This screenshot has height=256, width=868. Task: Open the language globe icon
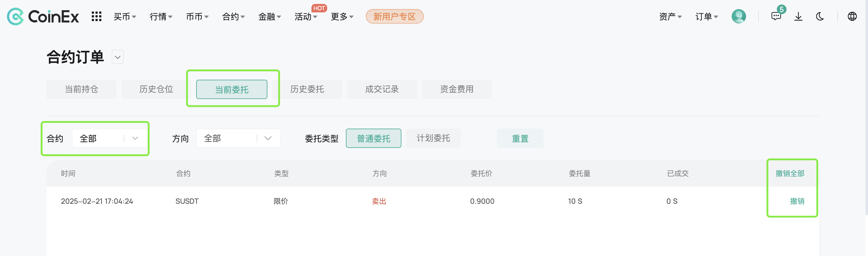pos(852,17)
